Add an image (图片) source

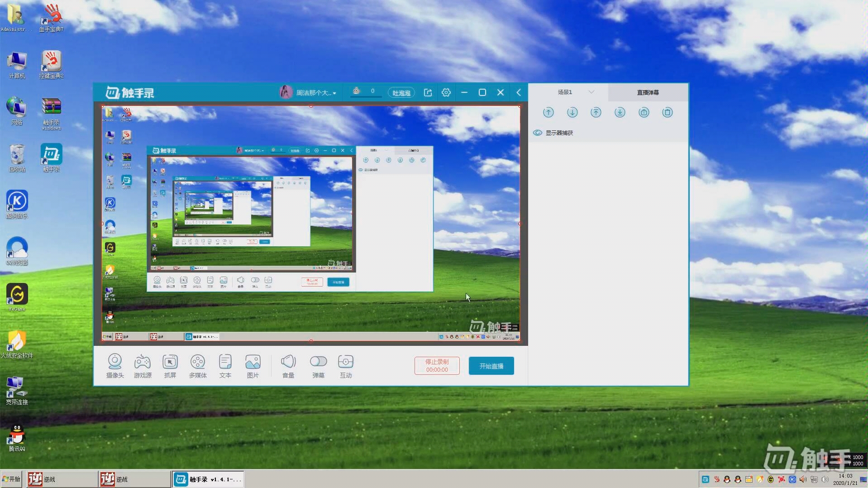(x=253, y=366)
